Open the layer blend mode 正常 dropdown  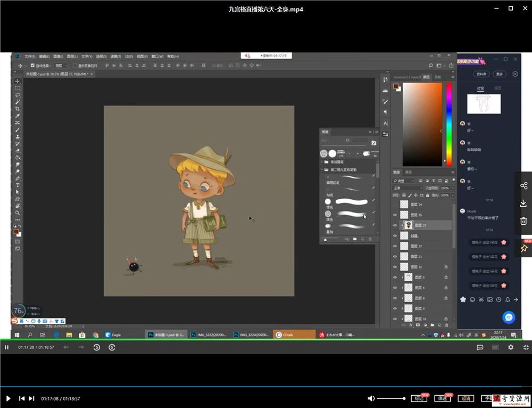[x=408, y=188]
